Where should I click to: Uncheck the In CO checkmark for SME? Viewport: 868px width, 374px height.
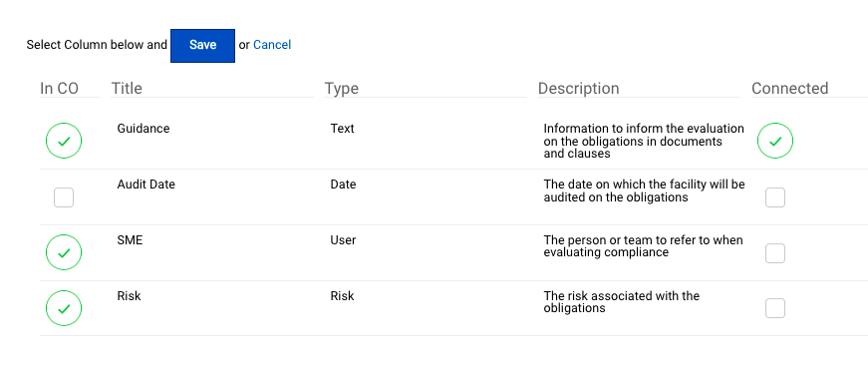pos(64,252)
